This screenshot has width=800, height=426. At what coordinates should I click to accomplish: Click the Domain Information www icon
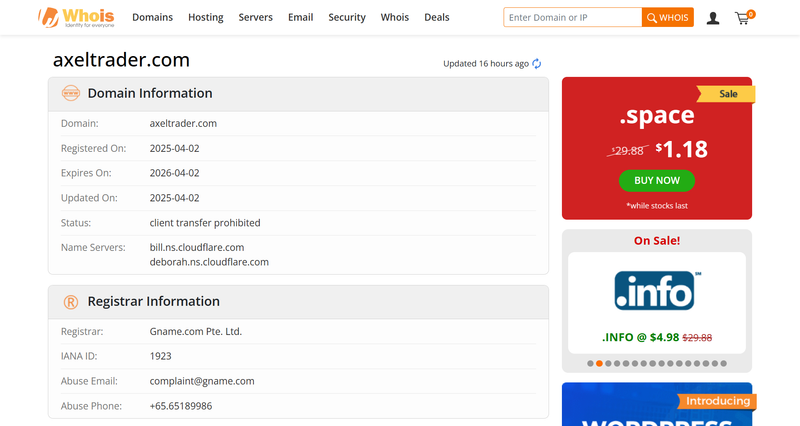click(70, 93)
